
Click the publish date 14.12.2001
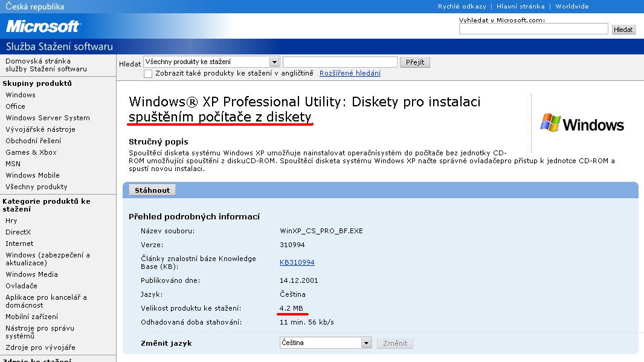coord(298,280)
